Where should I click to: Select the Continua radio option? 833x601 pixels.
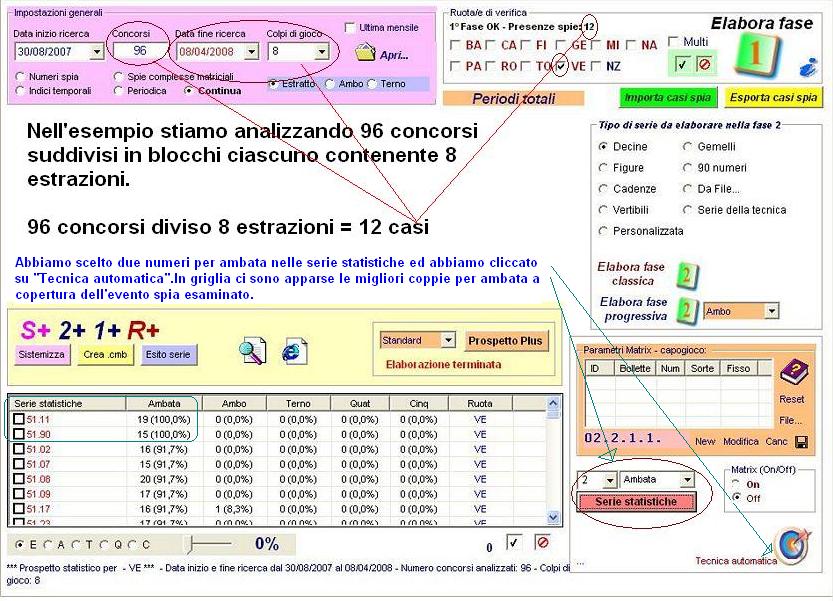189,91
